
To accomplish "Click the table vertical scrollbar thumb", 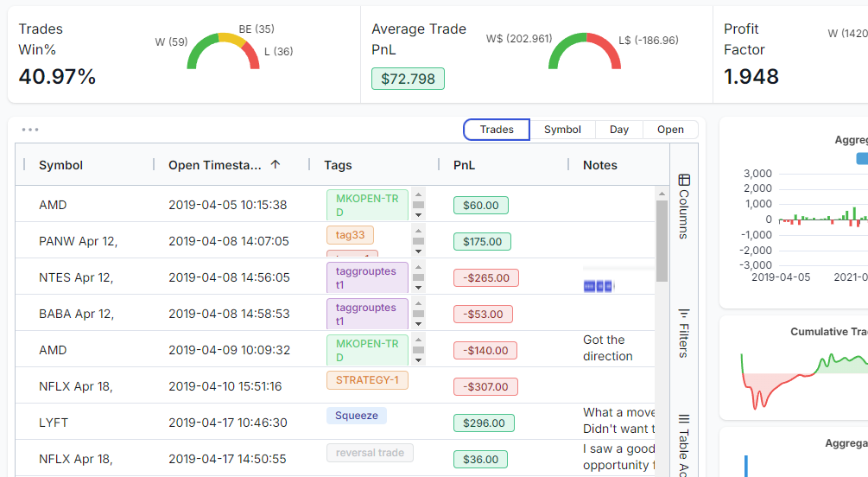I will pos(662,240).
